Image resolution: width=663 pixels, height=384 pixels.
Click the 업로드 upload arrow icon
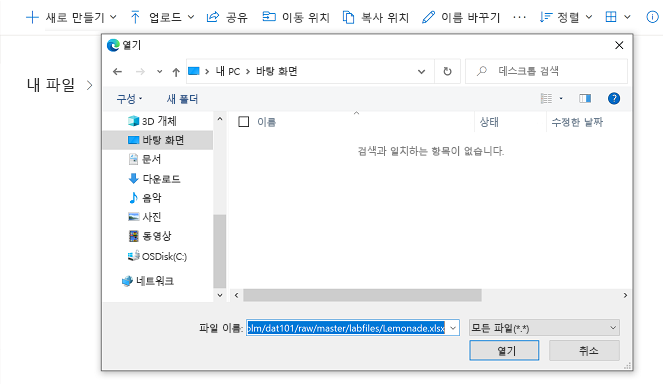click(x=135, y=17)
